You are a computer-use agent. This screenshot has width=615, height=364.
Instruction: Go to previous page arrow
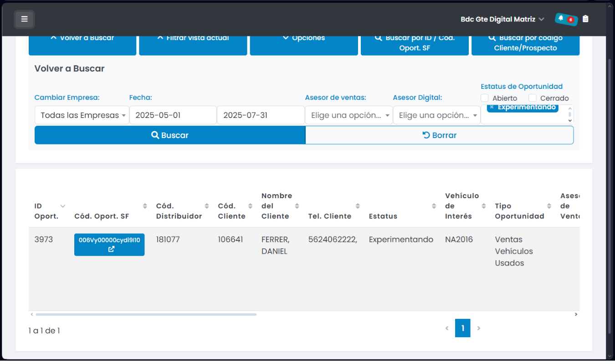pyautogui.click(x=447, y=328)
